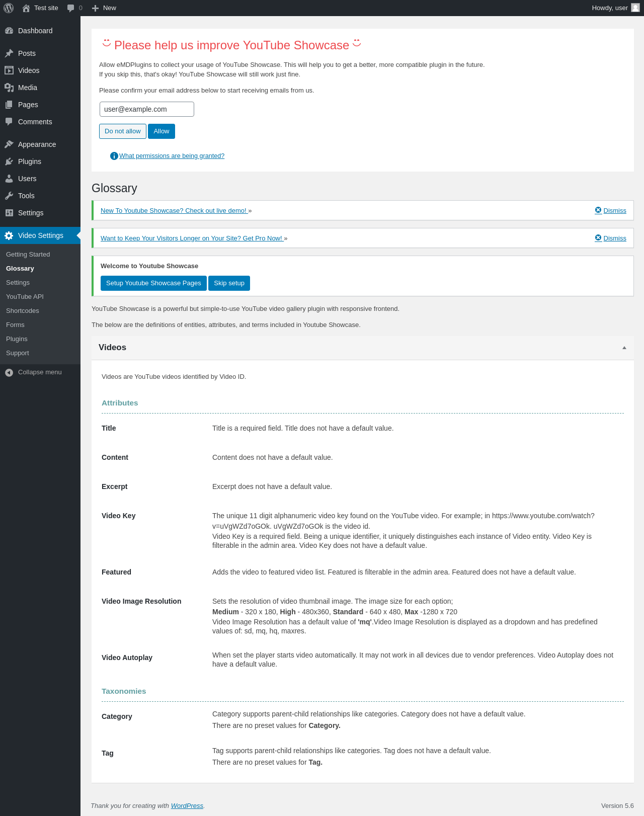Image resolution: width=644 pixels, height=816 pixels.
Task: Click the WordPress logo icon
Action: coord(9,8)
